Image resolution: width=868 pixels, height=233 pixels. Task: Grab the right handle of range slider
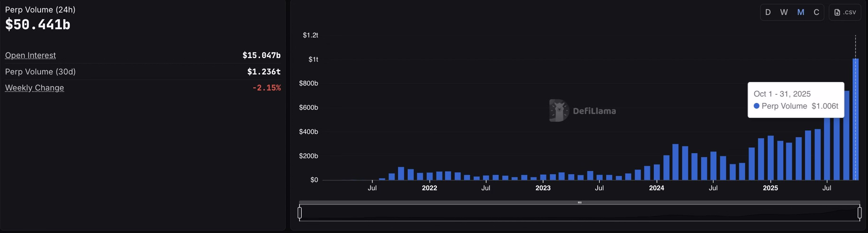859,213
